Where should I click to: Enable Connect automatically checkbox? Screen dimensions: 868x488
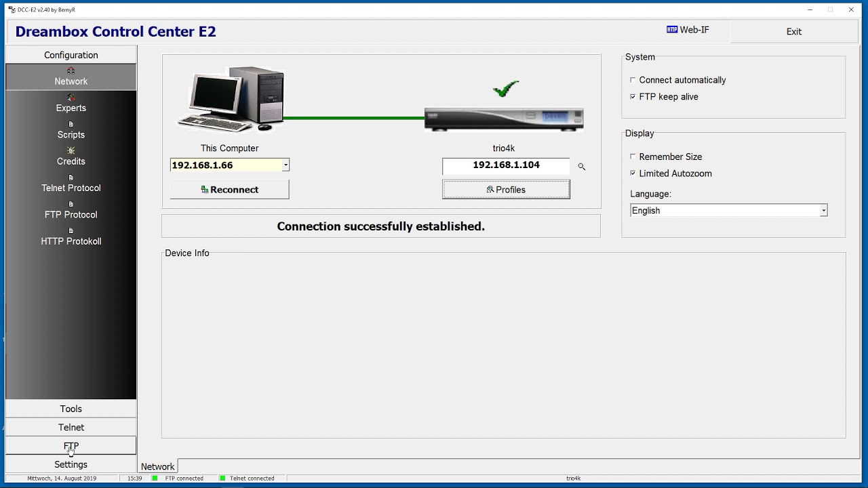coord(633,80)
